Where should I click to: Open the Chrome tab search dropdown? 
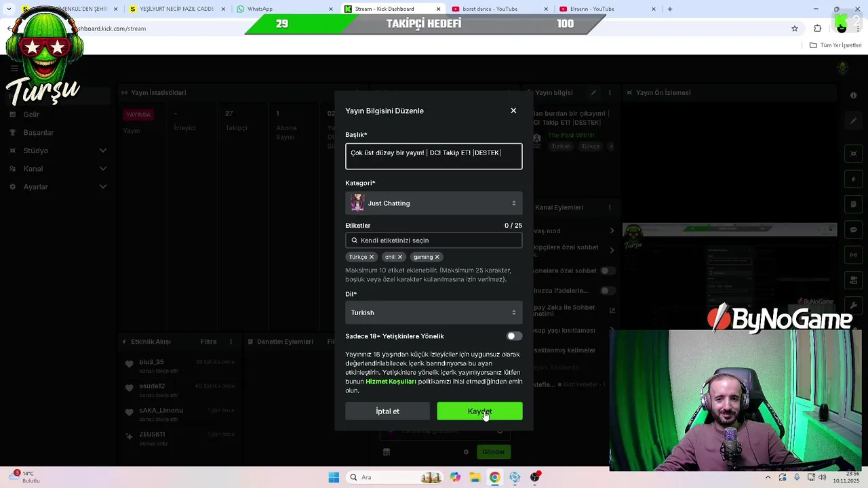[x=9, y=9]
